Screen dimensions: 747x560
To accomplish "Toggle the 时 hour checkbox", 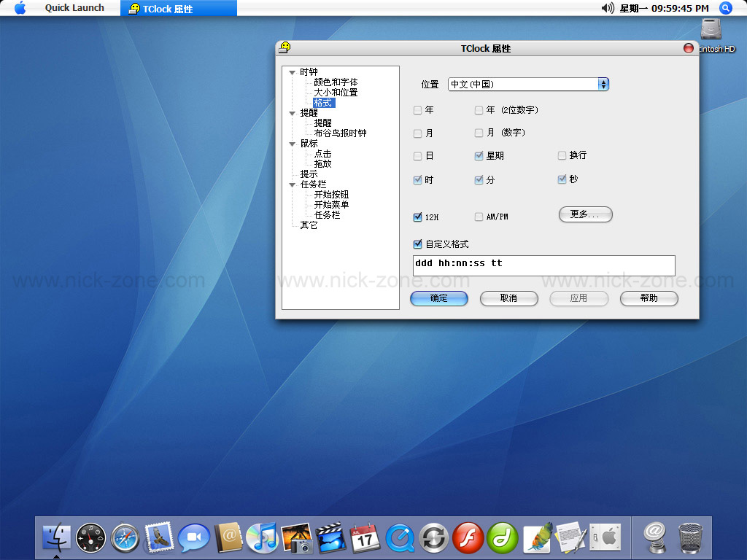I will [x=418, y=180].
